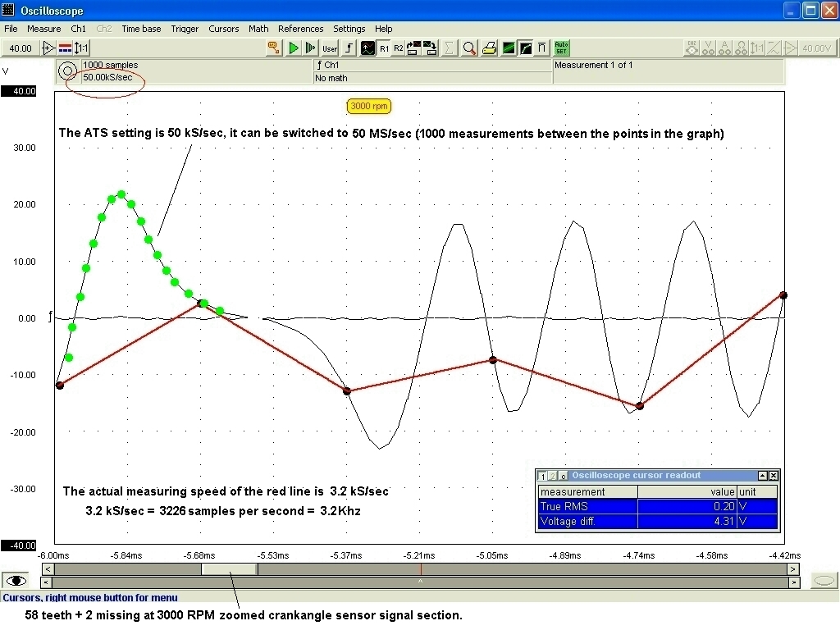This screenshot has width=840, height=630.
Task: Open the Settings menu
Action: [349, 29]
